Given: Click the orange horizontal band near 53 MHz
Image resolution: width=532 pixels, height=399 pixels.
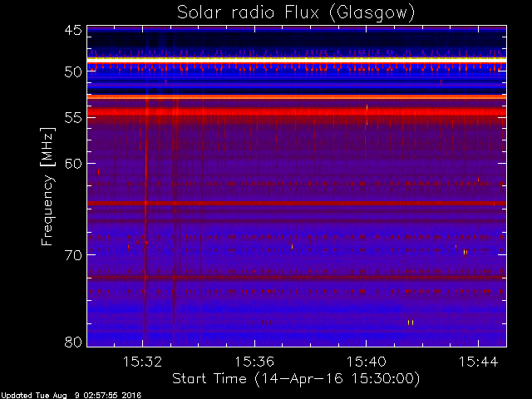Looking at the screenshot, I should click(x=297, y=97).
